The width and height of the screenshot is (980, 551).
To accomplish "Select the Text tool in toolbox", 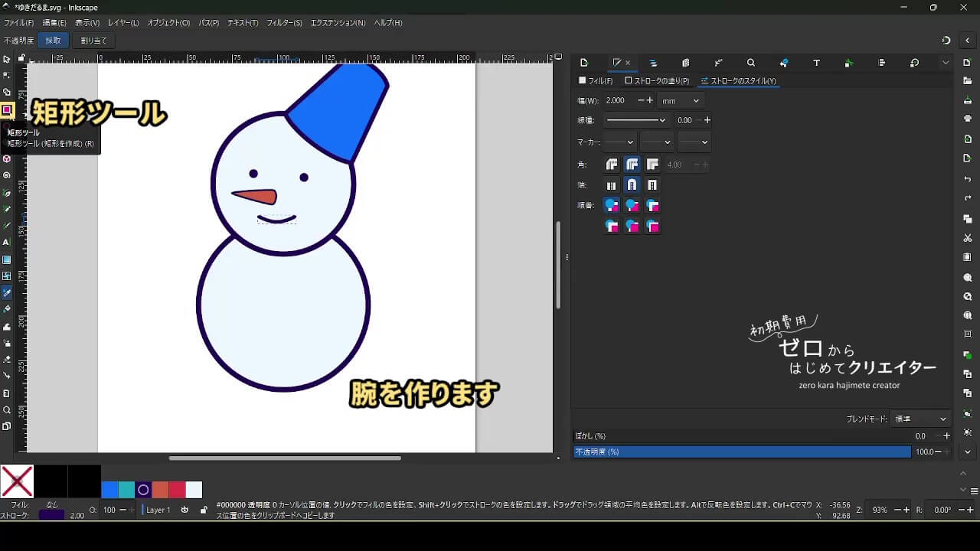I will point(7,242).
